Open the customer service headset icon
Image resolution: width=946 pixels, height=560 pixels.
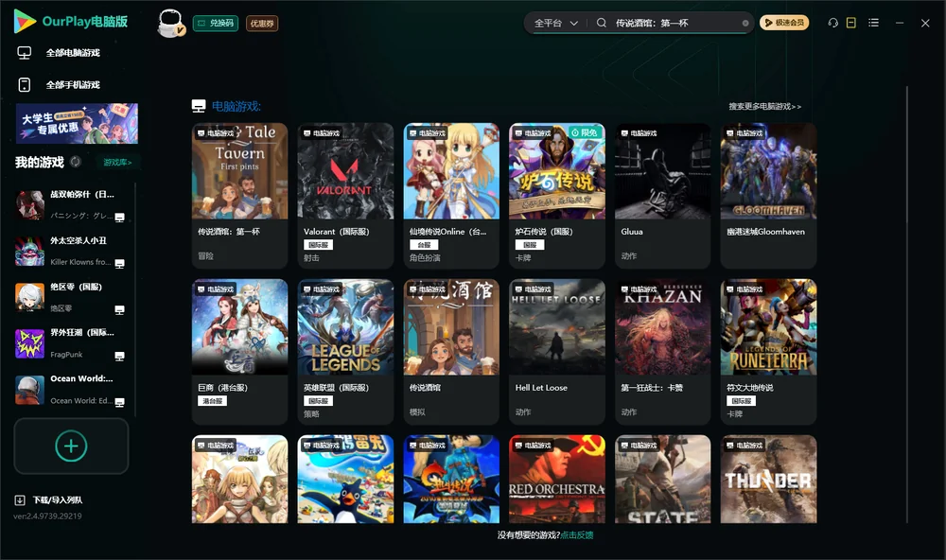(832, 23)
